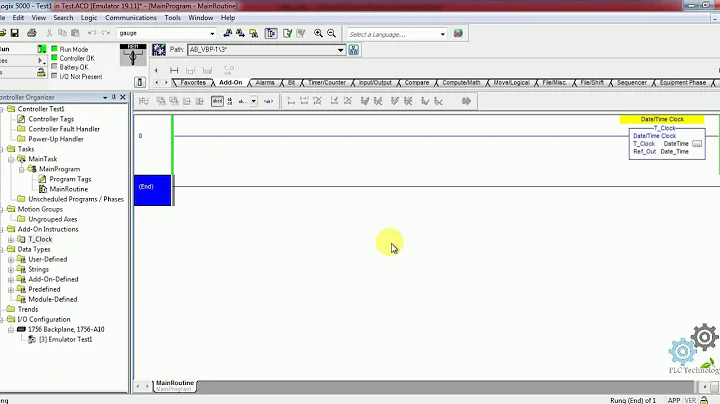This screenshot has height=404, width=720.
Task: Click the Print icon
Action: pos(32,33)
